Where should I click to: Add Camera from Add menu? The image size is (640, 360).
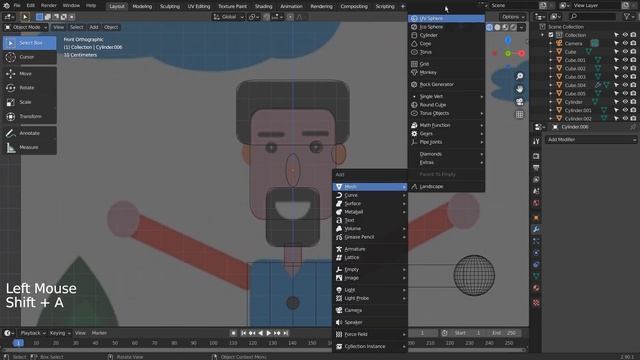[x=370, y=310]
